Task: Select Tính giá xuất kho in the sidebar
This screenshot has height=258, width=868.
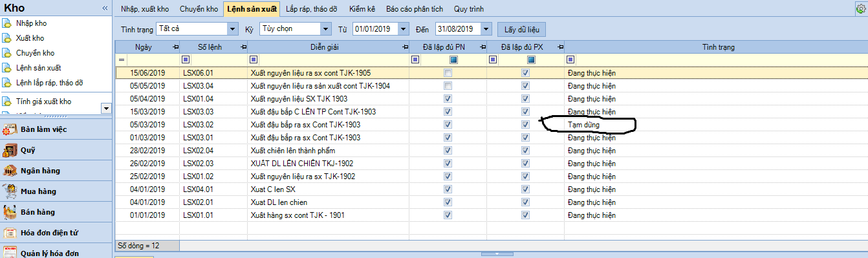Action: click(43, 102)
